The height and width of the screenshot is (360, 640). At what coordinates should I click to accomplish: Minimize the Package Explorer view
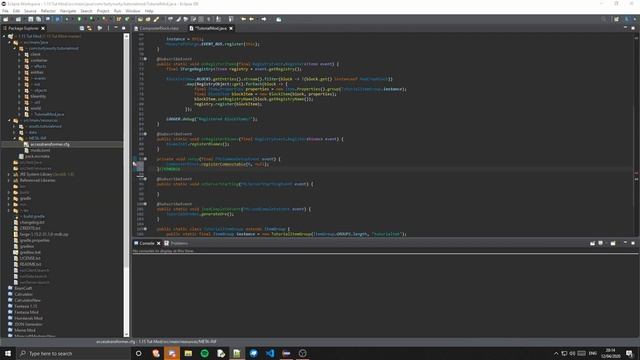pyautogui.click(x=116, y=28)
